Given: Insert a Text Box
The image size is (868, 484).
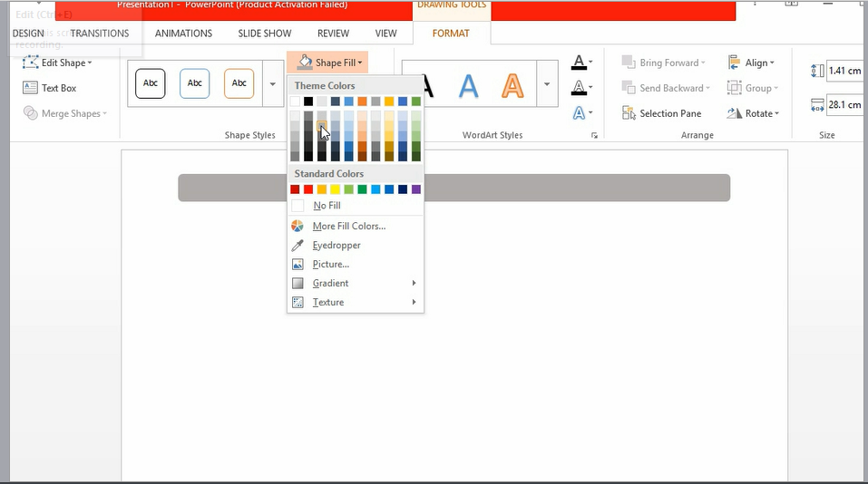Looking at the screenshot, I should (x=50, y=88).
